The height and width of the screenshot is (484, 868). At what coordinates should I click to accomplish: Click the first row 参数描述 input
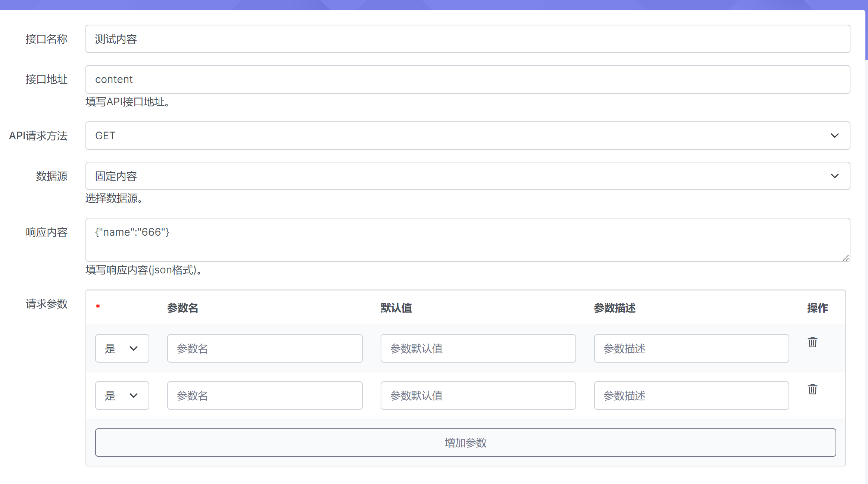(691, 348)
